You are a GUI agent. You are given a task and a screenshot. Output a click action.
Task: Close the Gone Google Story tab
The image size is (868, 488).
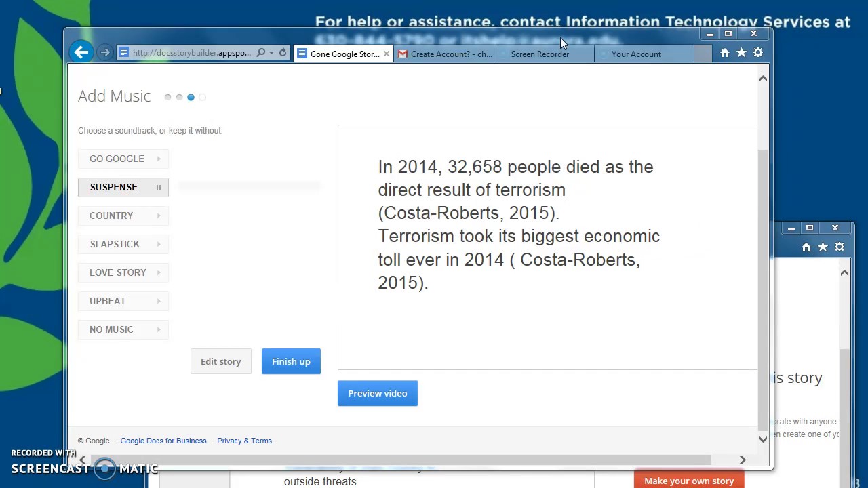click(x=387, y=54)
